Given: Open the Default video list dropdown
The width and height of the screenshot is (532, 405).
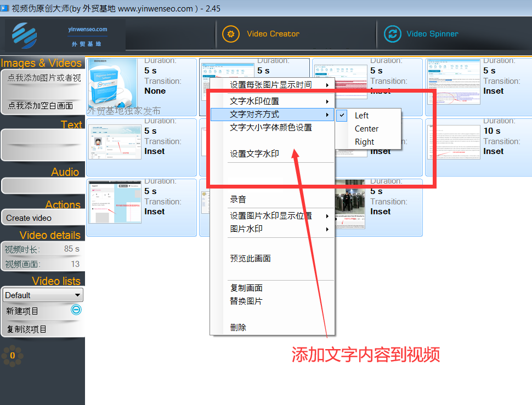Looking at the screenshot, I should pyautogui.click(x=43, y=295).
